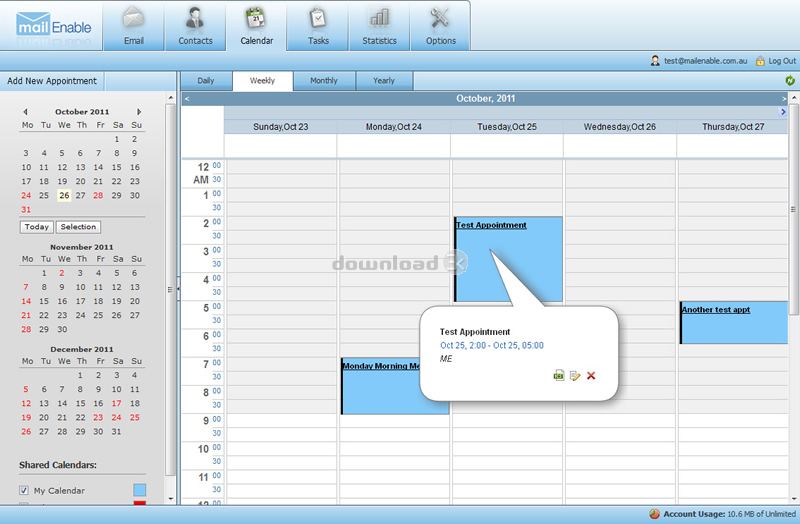Switch to the Monthly view tab
This screenshot has height=524, width=800.
point(324,81)
